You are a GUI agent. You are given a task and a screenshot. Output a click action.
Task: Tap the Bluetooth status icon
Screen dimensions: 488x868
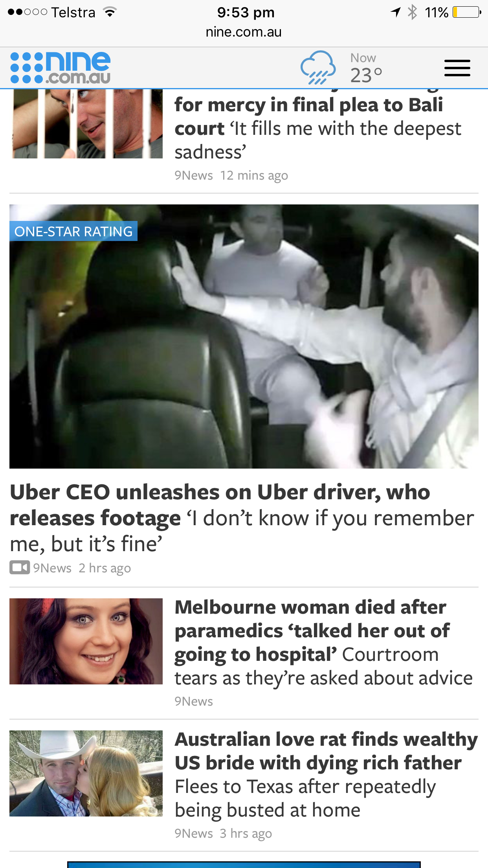412,12
